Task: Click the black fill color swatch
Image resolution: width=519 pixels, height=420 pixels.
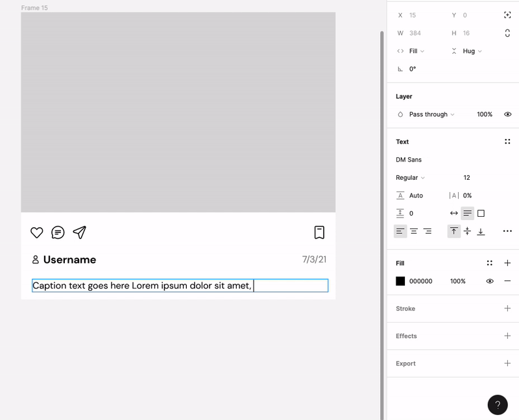Action: click(400, 281)
